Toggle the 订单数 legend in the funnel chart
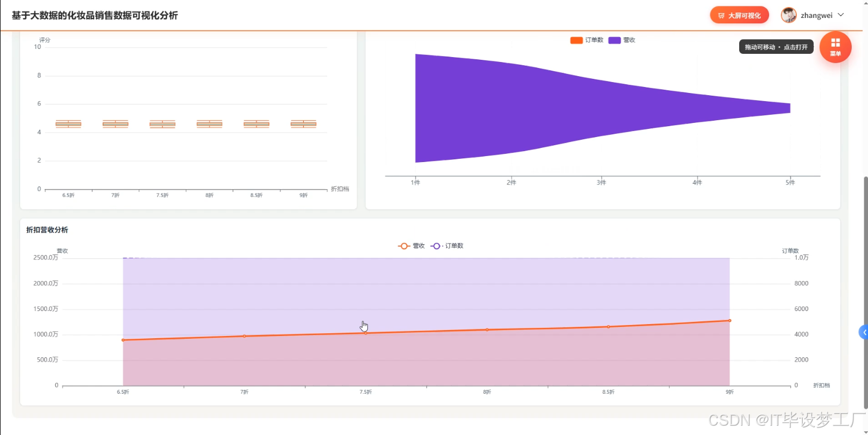The width and height of the screenshot is (868, 435). coord(587,40)
